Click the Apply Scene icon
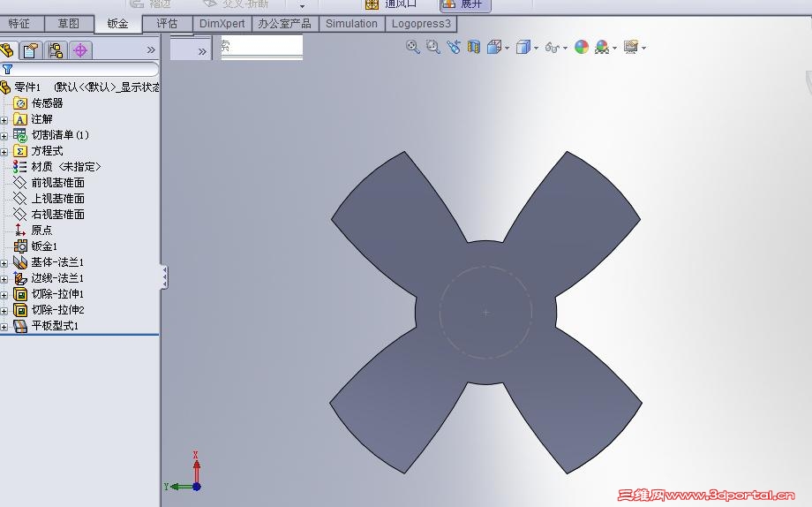 (602, 47)
